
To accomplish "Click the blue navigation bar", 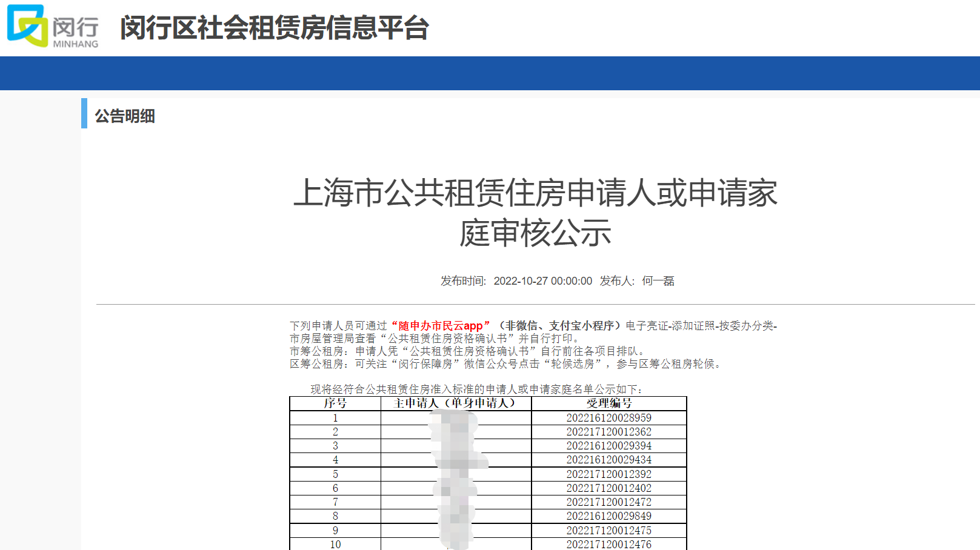I will pyautogui.click(x=490, y=73).
